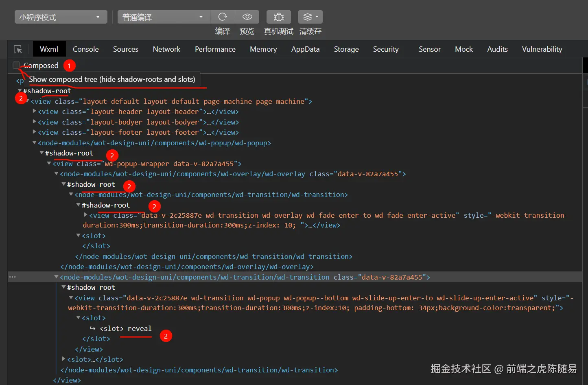Open the Network tab
The height and width of the screenshot is (385, 588).
pos(166,49)
